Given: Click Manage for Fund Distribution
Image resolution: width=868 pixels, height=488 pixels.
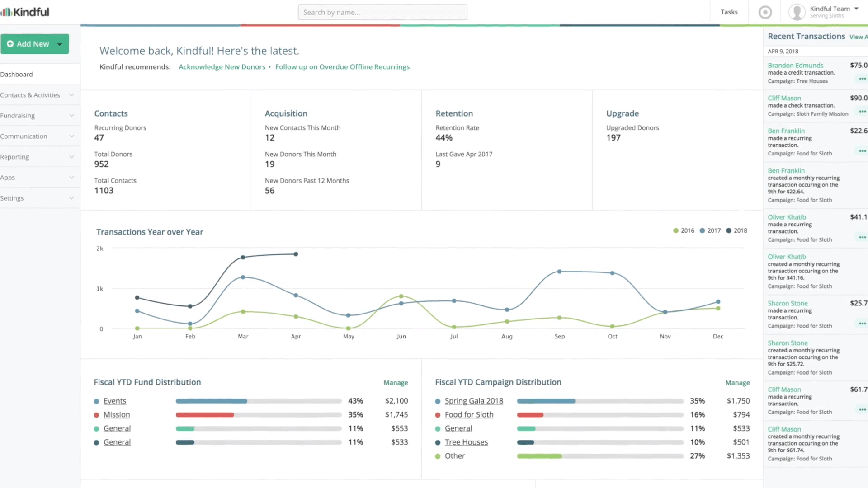Looking at the screenshot, I should click(396, 383).
